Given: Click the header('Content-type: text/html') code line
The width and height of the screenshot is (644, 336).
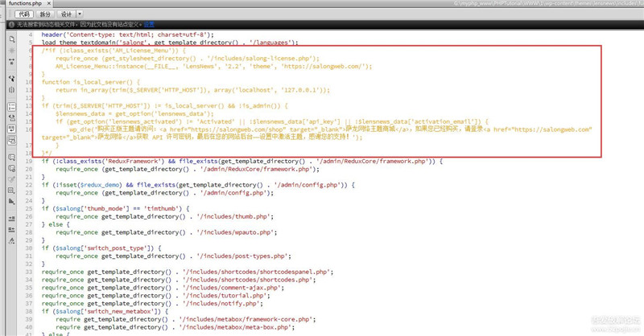Looking at the screenshot, I should (128, 35).
